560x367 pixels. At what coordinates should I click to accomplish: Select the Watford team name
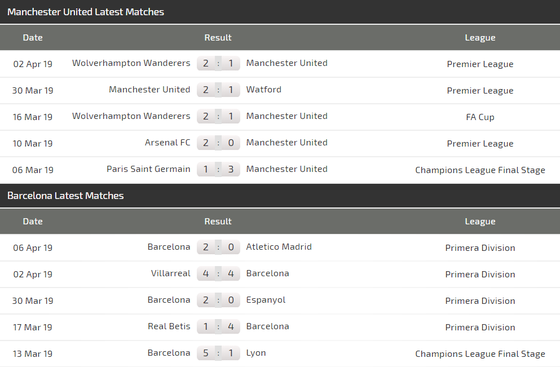(264, 90)
